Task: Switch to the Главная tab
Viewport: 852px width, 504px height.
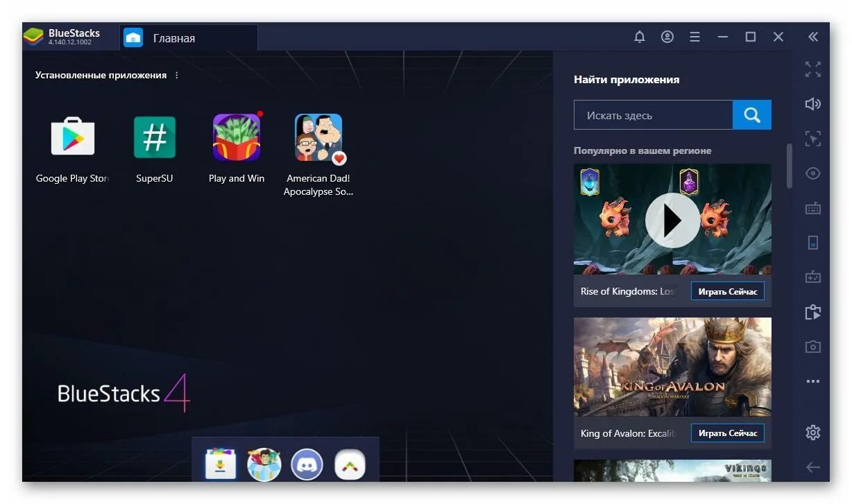Action: 189,37
